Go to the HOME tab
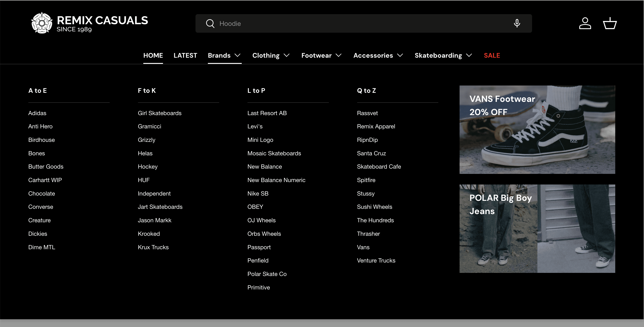 pyautogui.click(x=153, y=55)
